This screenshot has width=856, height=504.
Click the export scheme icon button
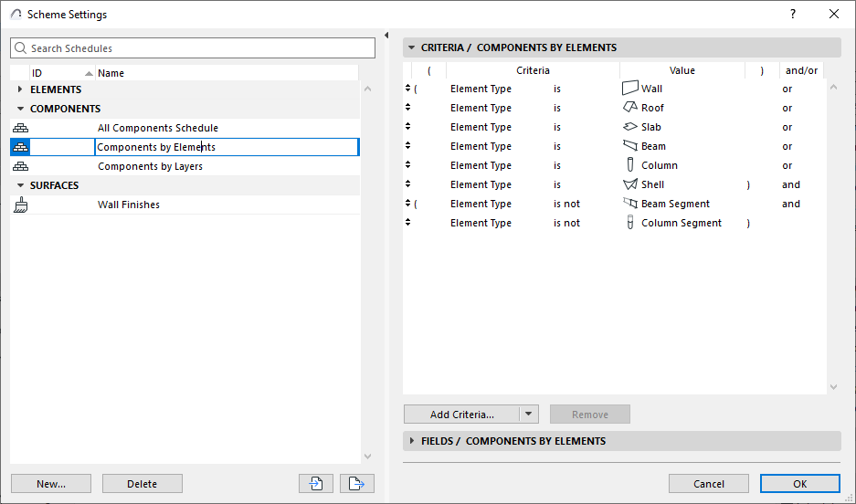(x=357, y=484)
